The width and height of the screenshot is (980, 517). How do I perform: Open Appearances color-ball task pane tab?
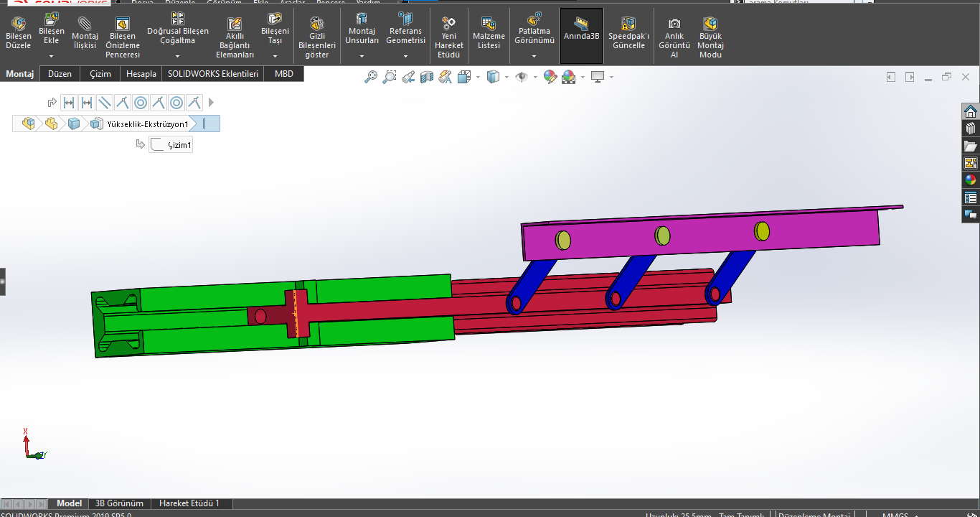point(971,180)
